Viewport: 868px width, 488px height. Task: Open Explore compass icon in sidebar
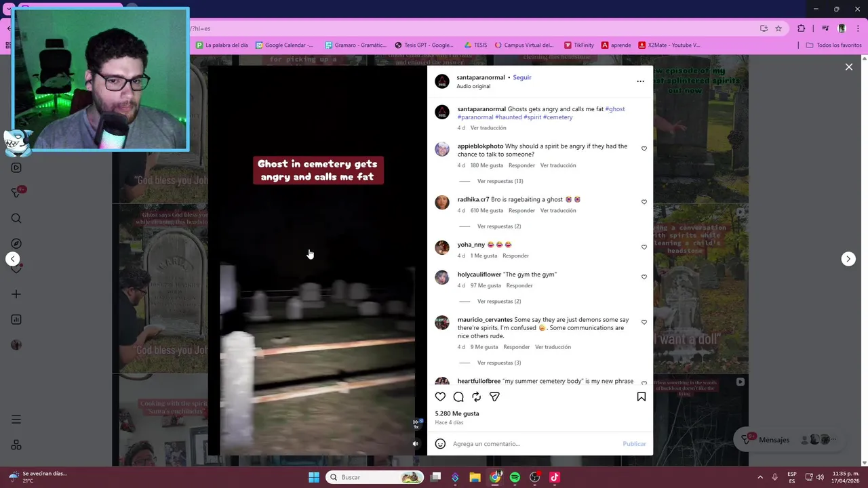pyautogui.click(x=16, y=243)
